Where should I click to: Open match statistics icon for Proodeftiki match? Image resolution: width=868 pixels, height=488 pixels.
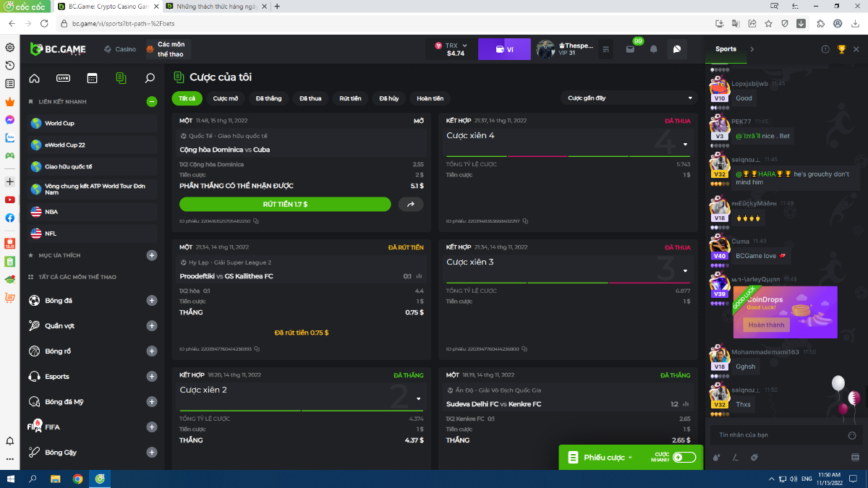point(419,276)
